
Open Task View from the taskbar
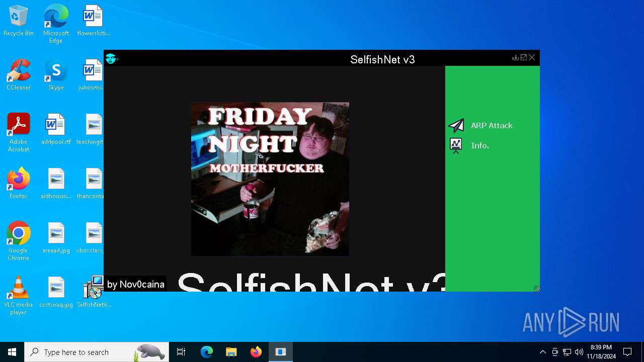coord(181,352)
